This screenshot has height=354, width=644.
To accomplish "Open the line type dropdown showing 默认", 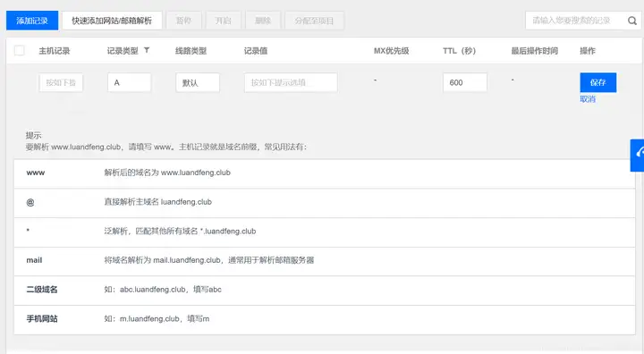I will tap(198, 82).
